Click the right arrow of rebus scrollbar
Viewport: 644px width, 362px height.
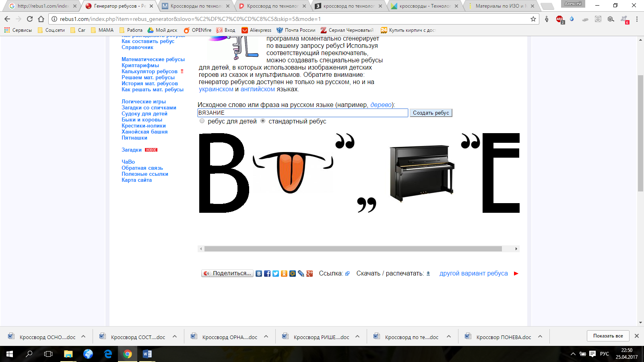pyautogui.click(x=516, y=249)
